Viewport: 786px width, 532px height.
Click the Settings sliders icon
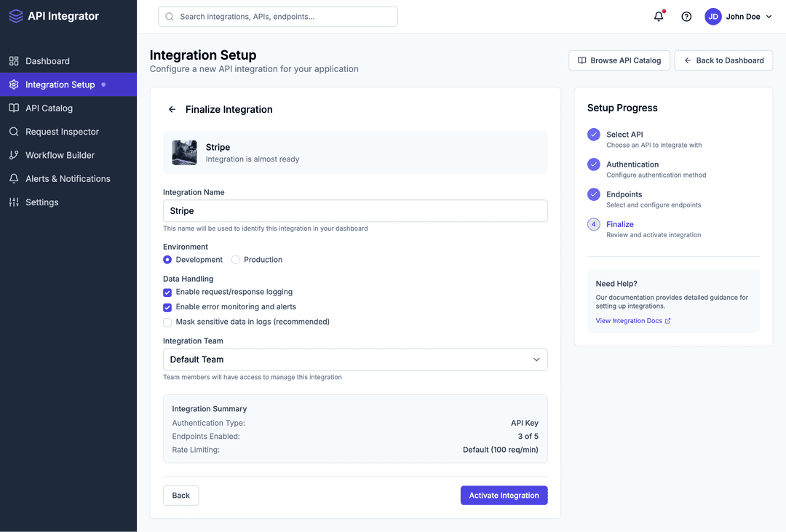click(13, 202)
